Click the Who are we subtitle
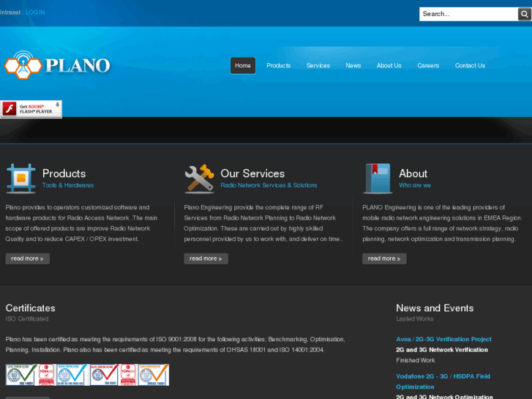This screenshot has width=532, height=399. [415, 185]
